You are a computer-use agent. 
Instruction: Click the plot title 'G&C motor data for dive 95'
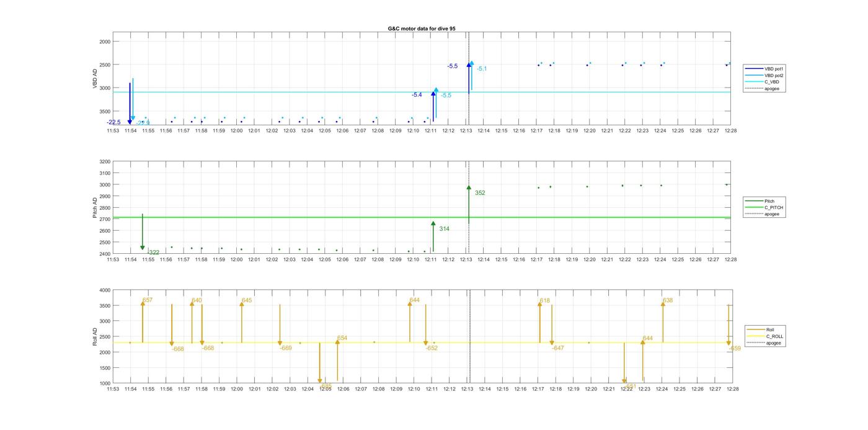tap(422, 29)
